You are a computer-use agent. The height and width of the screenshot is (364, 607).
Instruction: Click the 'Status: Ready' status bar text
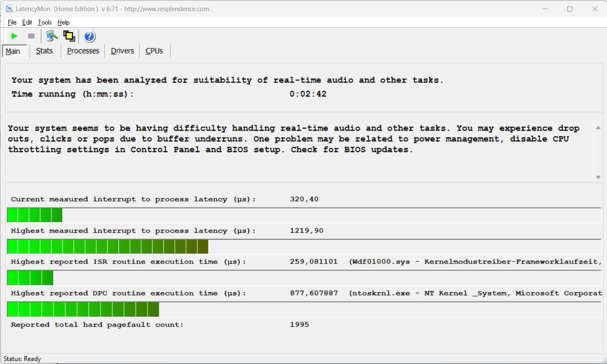pos(22,359)
